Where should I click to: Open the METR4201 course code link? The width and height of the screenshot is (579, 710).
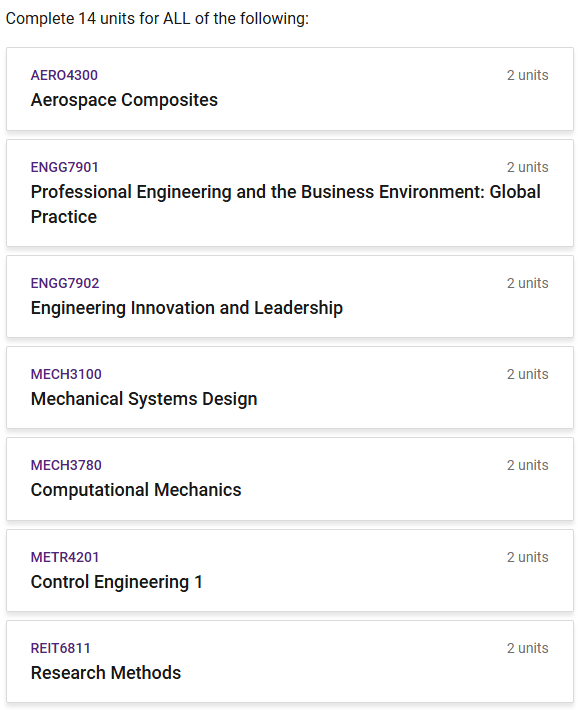(x=65, y=557)
